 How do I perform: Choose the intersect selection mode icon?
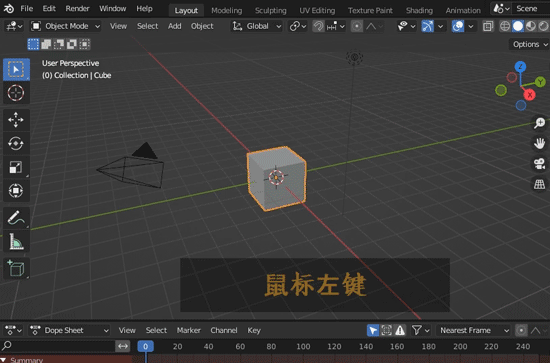(85, 44)
